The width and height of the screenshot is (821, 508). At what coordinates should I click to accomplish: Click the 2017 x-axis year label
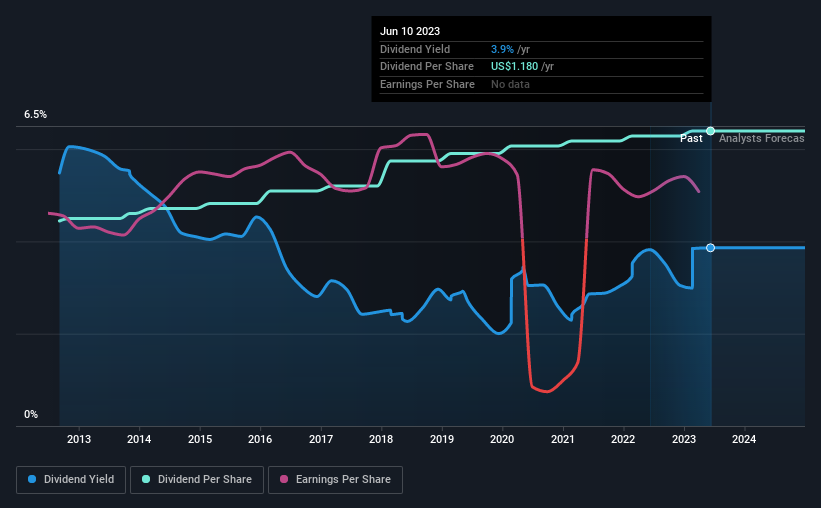(321, 439)
